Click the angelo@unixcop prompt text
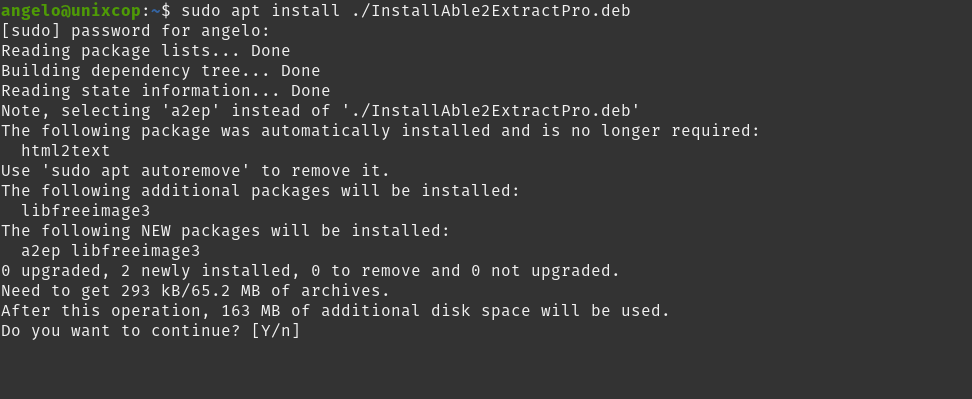 click(x=71, y=11)
